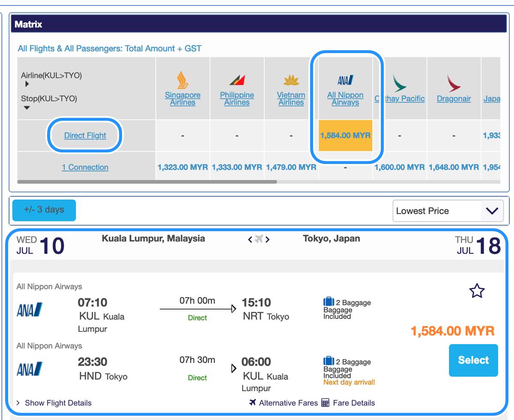
Task: Click the ANA logo in the matrix header
Action: pyautogui.click(x=345, y=80)
